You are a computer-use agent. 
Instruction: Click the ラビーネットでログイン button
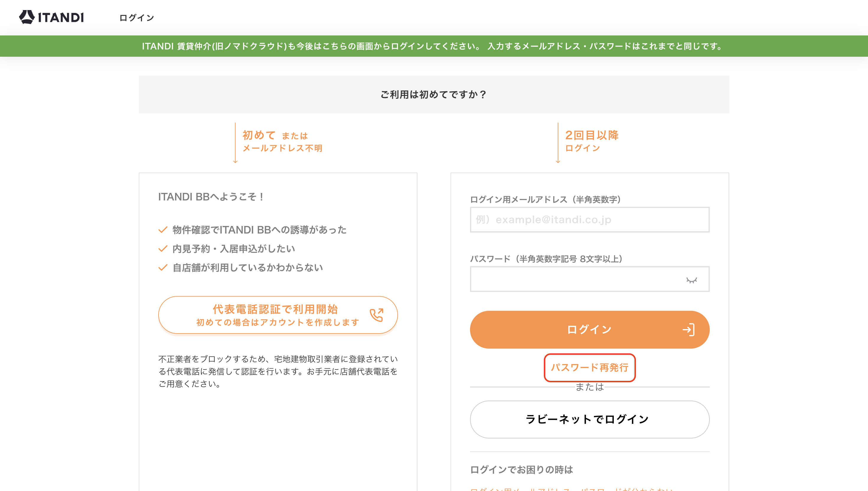590,419
